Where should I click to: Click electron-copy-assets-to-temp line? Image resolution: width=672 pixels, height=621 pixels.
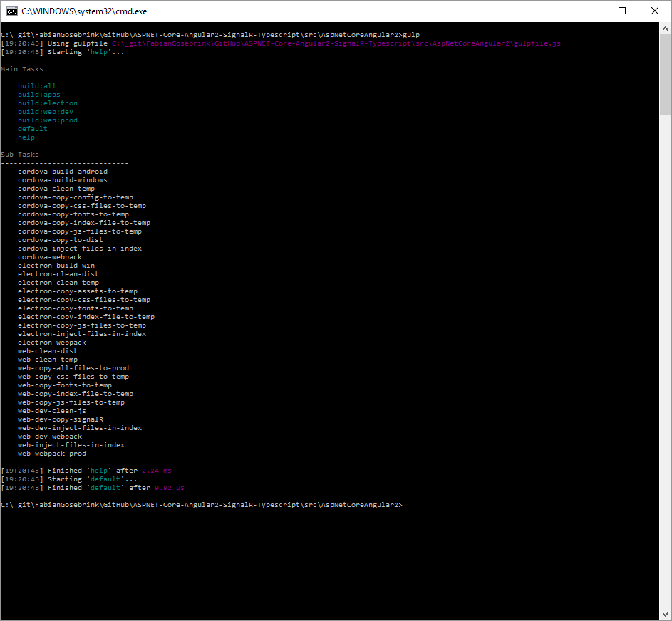tap(78, 292)
